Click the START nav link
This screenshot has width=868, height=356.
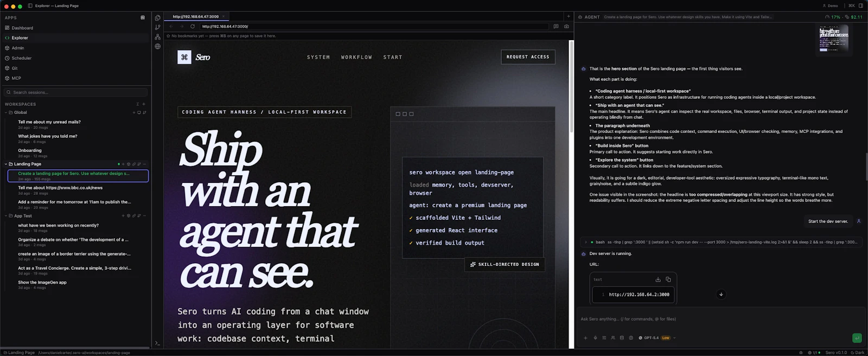pos(393,57)
